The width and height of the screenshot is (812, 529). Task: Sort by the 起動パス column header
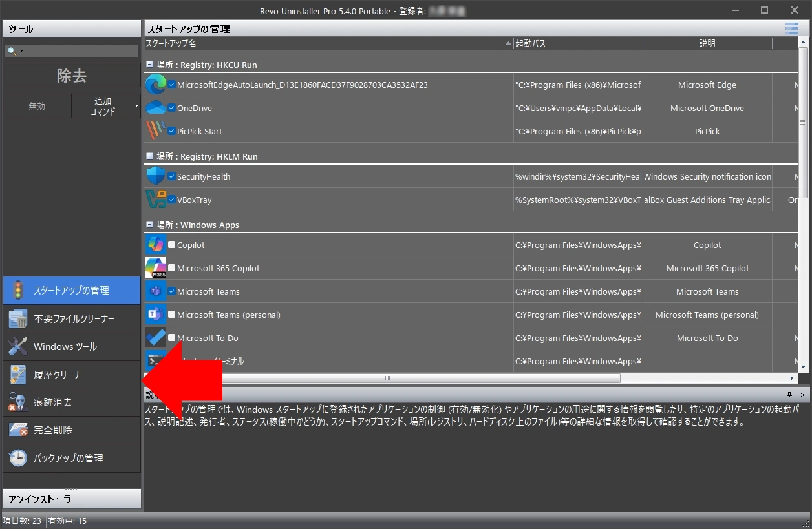[578, 43]
